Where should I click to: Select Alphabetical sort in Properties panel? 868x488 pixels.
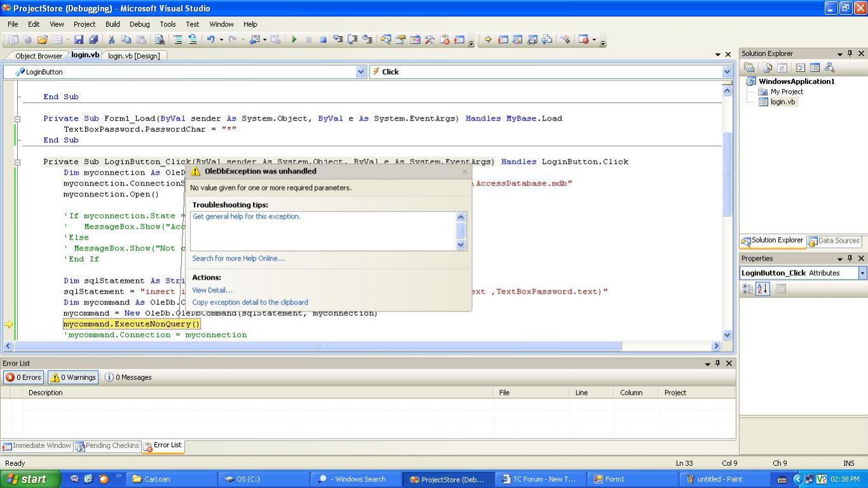tap(763, 288)
